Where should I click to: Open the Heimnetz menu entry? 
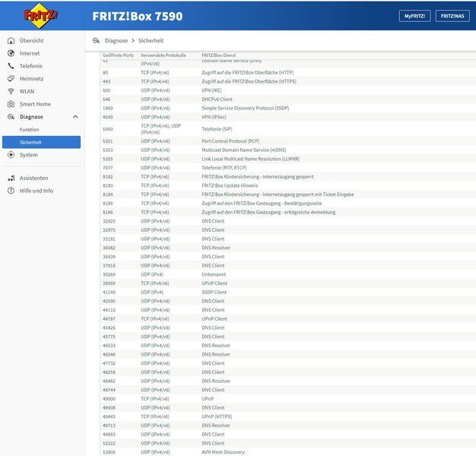pyautogui.click(x=31, y=78)
